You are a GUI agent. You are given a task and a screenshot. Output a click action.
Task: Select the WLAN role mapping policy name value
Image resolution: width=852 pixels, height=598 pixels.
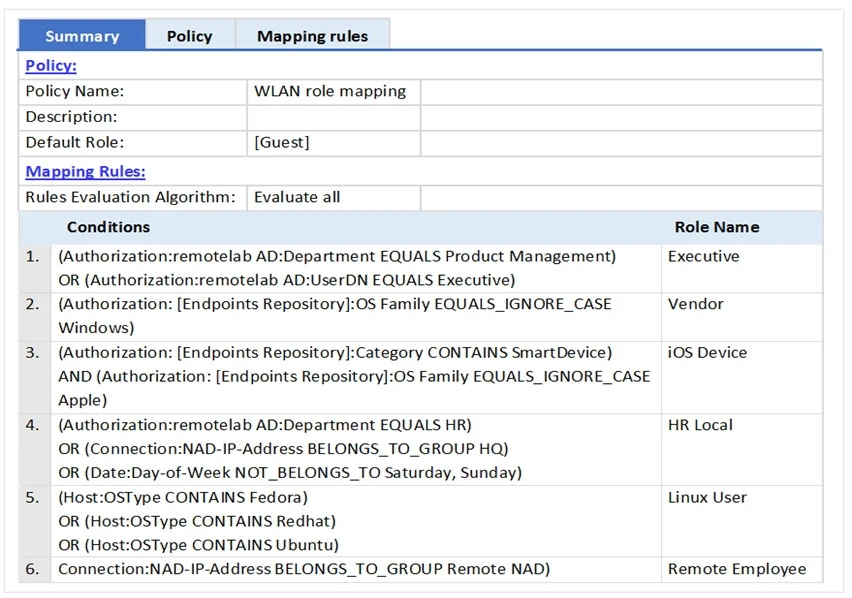330,91
